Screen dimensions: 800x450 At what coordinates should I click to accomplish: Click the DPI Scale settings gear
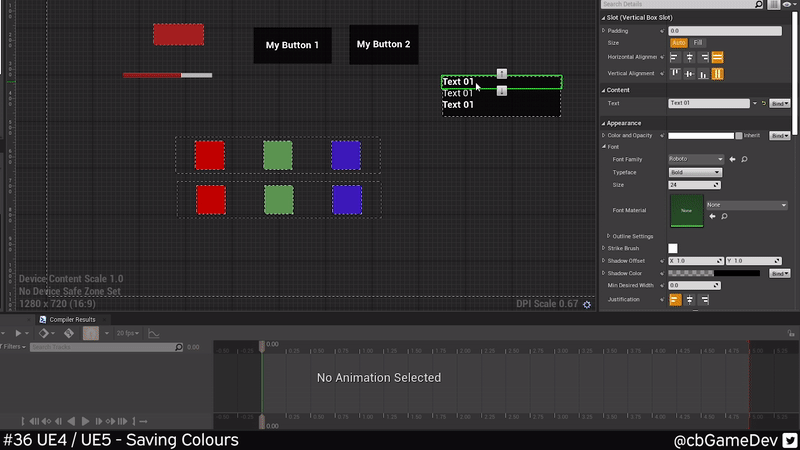[x=587, y=304]
